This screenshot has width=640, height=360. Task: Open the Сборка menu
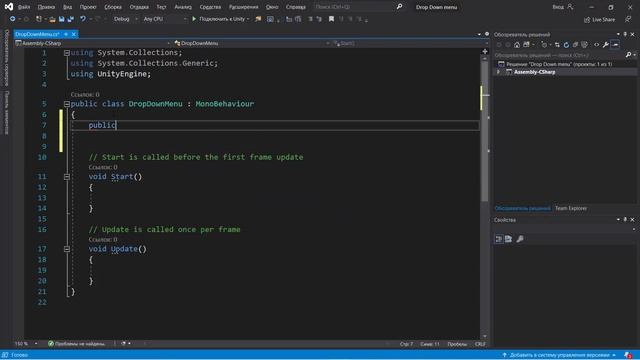(x=113, y=7)
